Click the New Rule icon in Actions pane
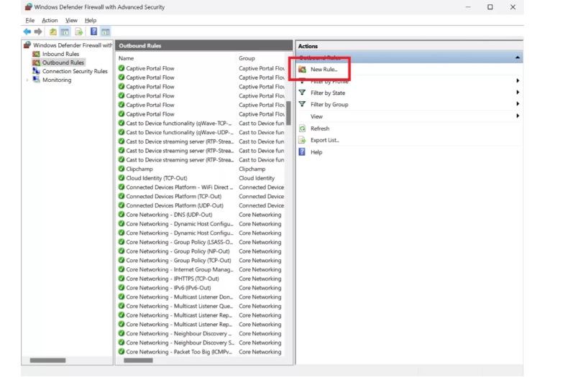 [x=302, y=70]
